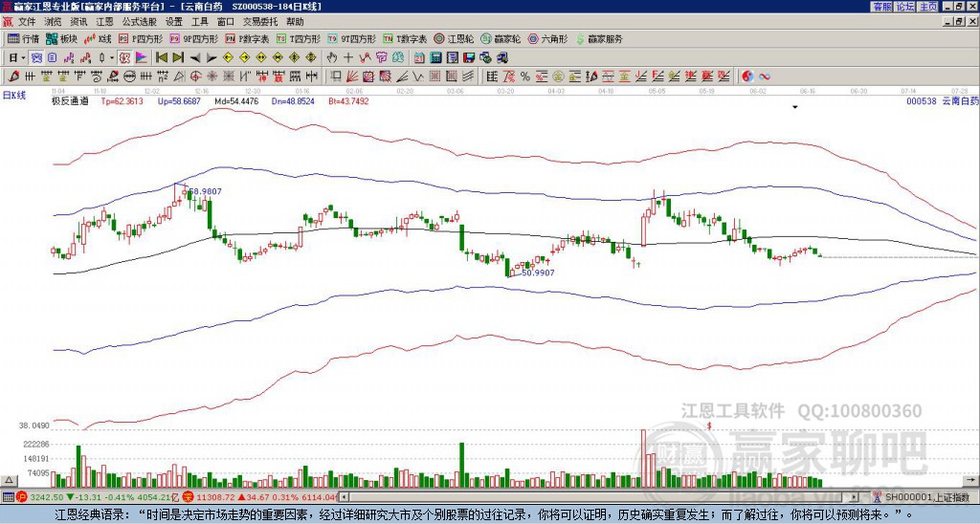The height and width of the screenshot is (524, 980).
Task: Open the P四方形 tool
Action: tap(140, 38)
